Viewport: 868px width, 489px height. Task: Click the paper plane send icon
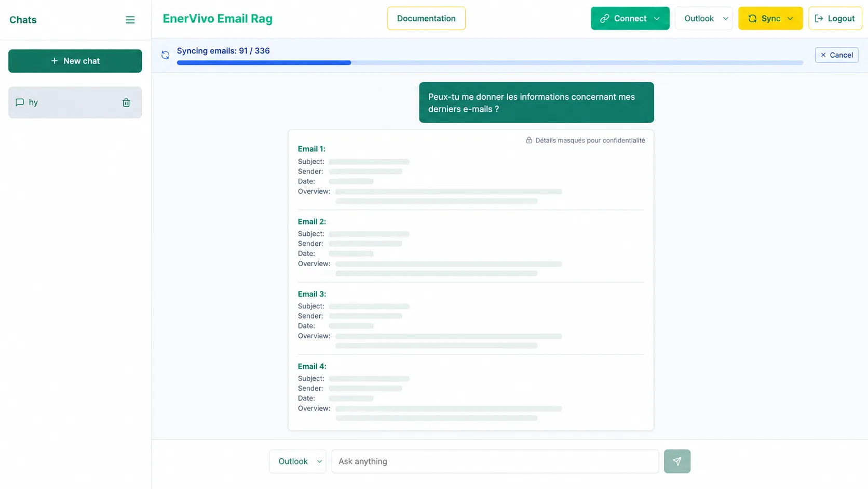click(677, 461)
